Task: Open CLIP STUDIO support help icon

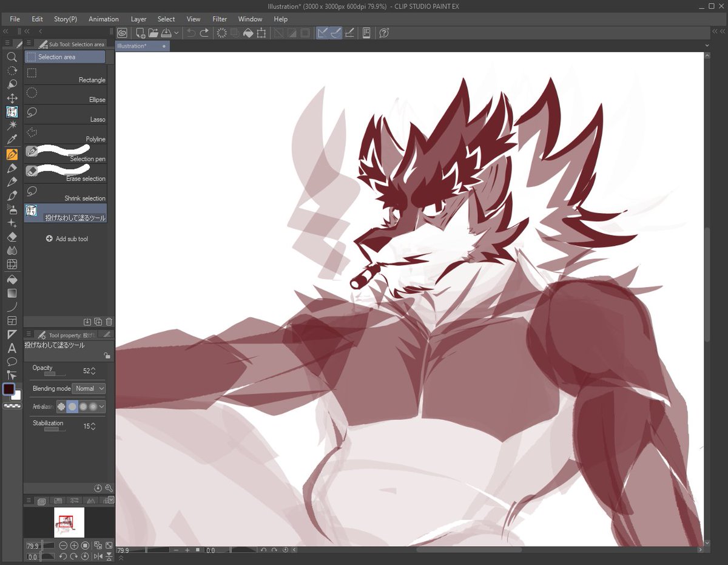Action: click(x=384, y=33)
